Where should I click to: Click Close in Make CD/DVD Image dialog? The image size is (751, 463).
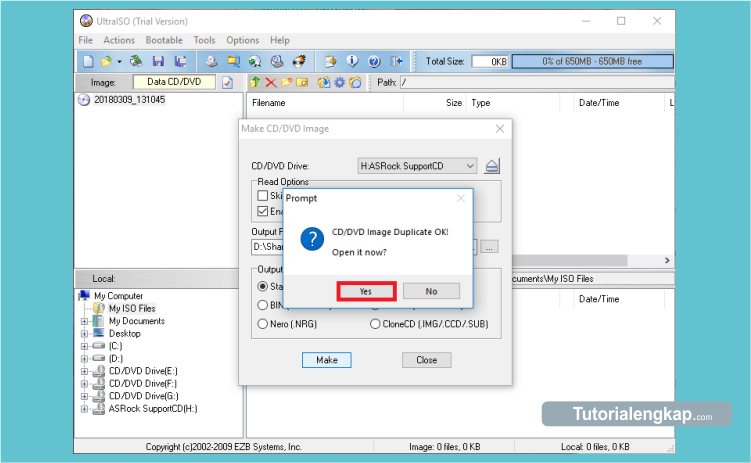click(426, 360)
